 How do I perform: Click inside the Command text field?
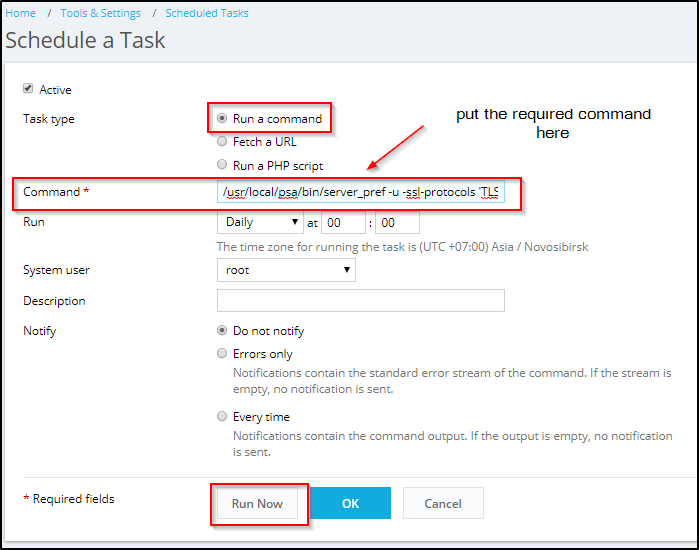pos(360,191)
